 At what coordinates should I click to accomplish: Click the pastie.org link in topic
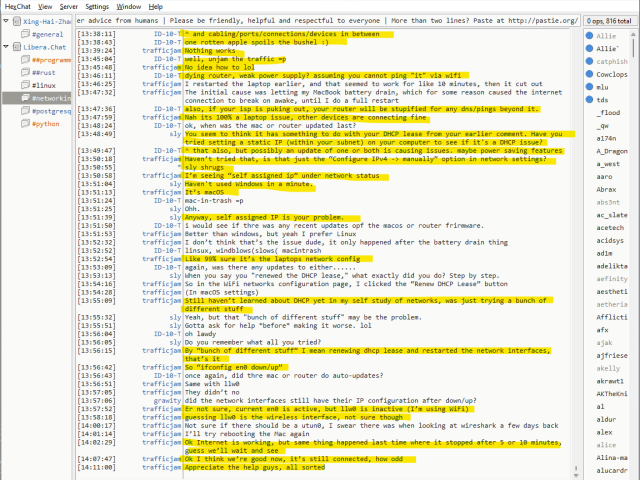coord(543,20)
